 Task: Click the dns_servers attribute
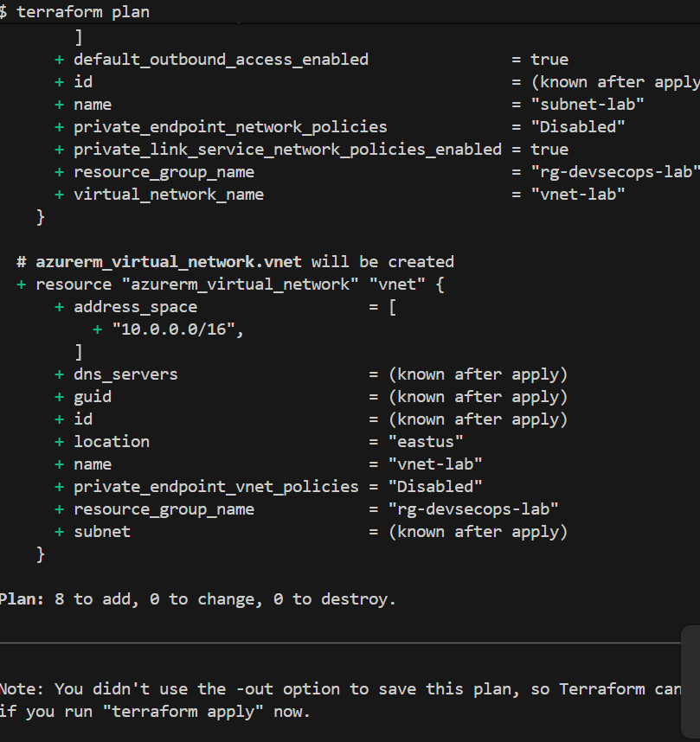pyautogui.click(x=125, y=374)
